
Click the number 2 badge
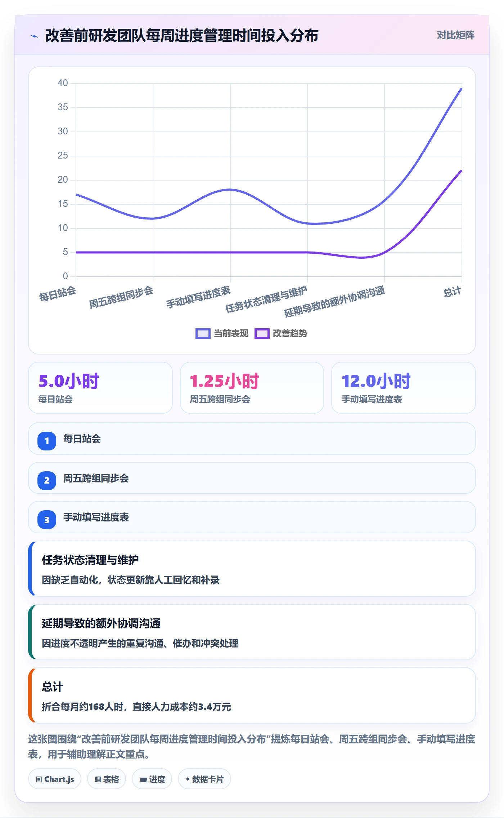tap(47, 480)
